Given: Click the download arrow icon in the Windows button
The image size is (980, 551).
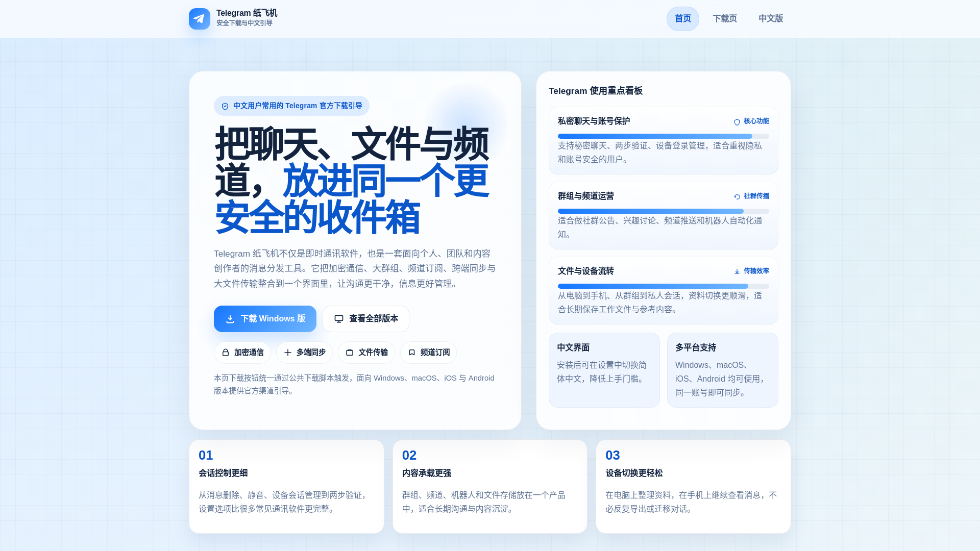Looking at the screenshot, I should tap(230, 319).
